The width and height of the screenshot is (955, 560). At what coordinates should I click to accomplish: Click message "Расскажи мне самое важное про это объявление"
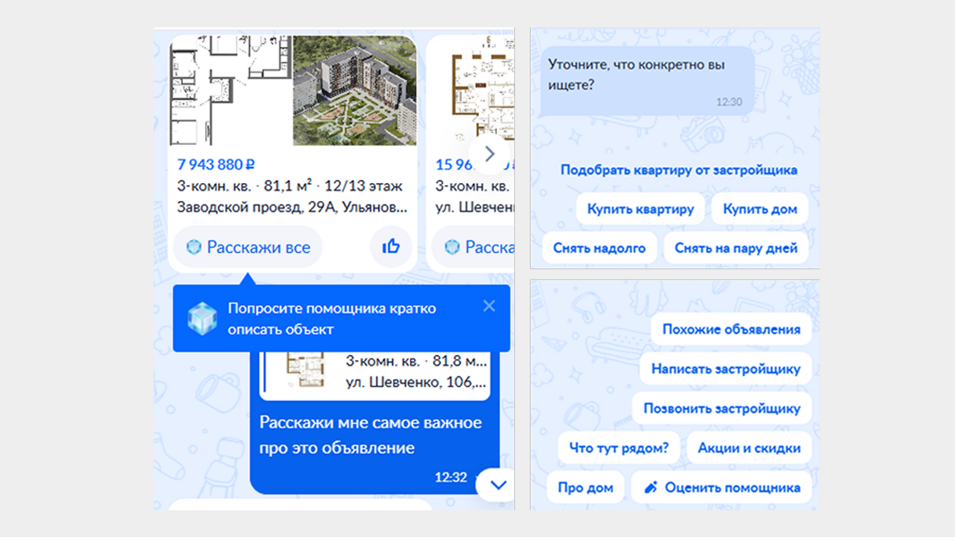pos(371,435)
